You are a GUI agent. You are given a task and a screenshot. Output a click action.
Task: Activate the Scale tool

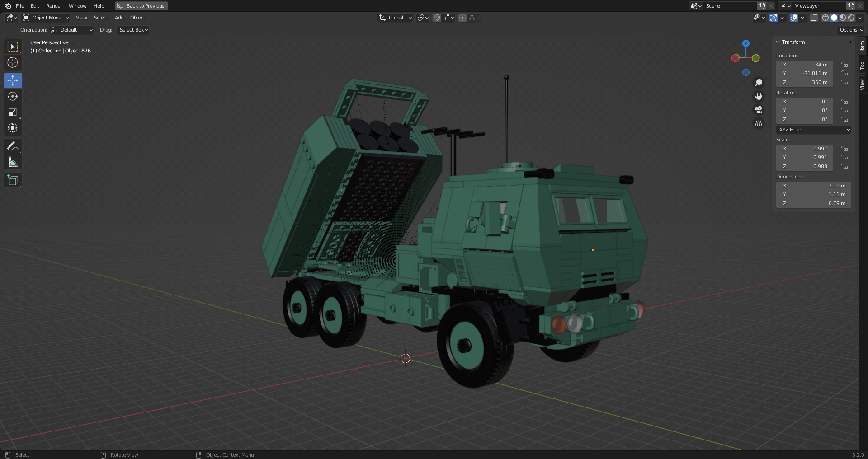[x=13, y=112]
